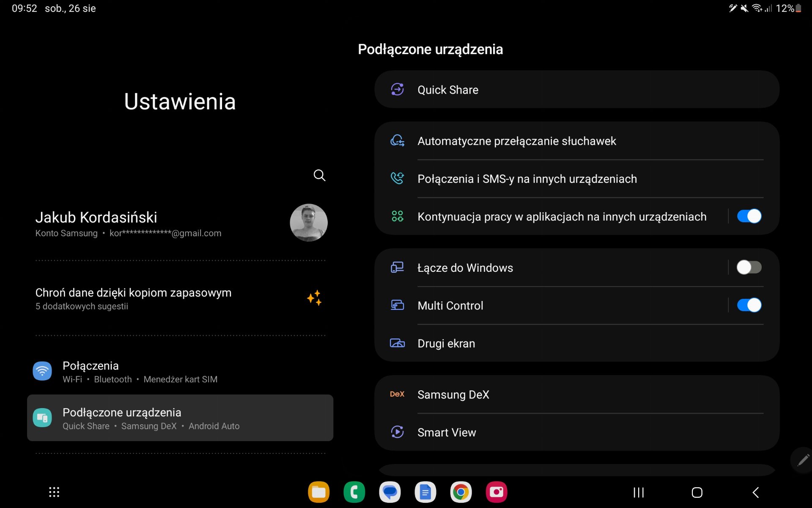
Task: Open the My Files app in taskbar
Action: pyautogui.click(x=318, y=492)
